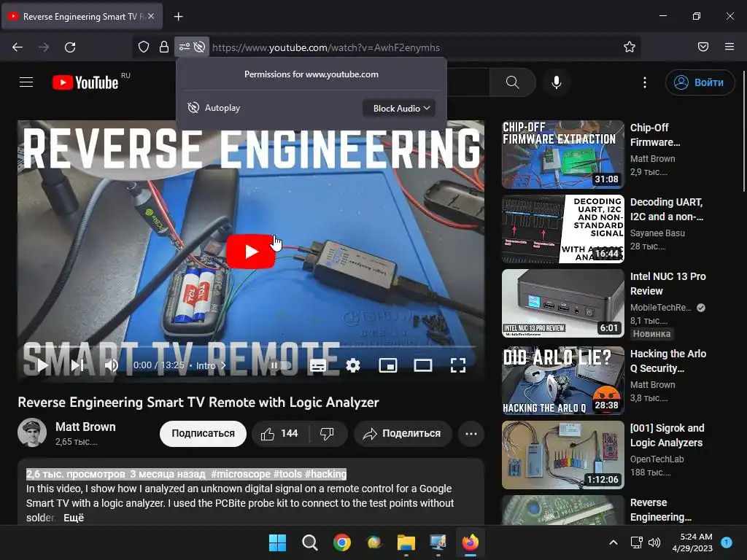The image size is (747, 560).
Task: Like the video with 144 likes
Action: tap(279, 433)
